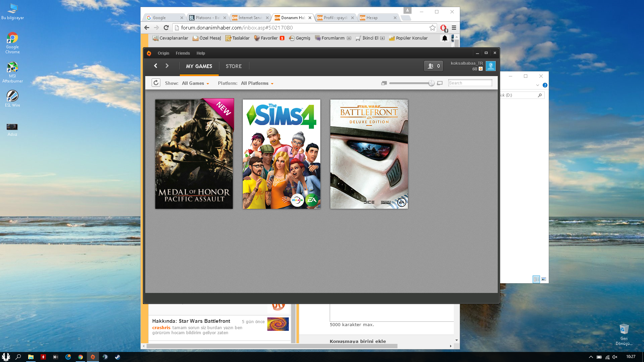Open the koksalbabaa_TR profile avatar
The image size is (644, 362).
[x=491, y=66]
